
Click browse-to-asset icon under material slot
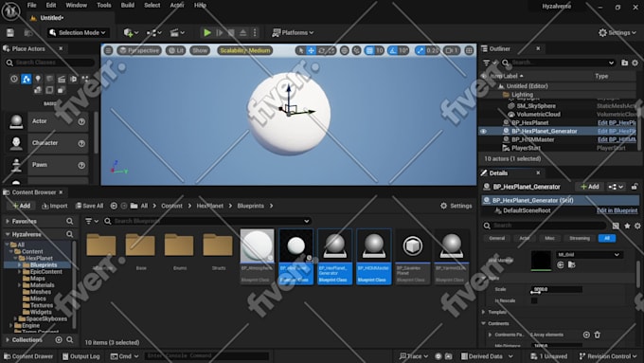(x=571, y=265)
